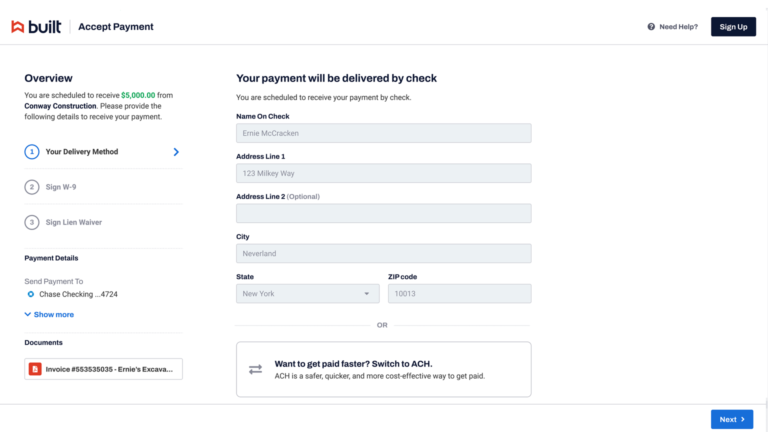Select the Chase Checking ...4724 radio button
768x432 pixels.
[31, 294]
